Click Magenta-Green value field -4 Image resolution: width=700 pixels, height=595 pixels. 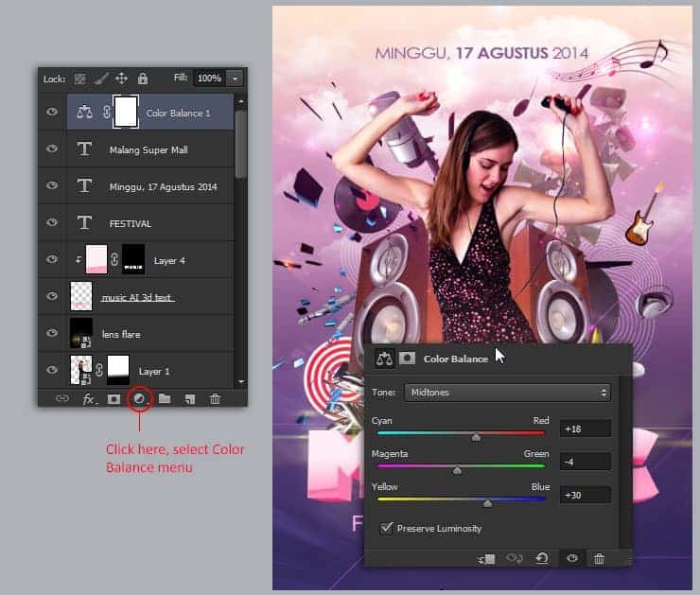tap(586, 462)
